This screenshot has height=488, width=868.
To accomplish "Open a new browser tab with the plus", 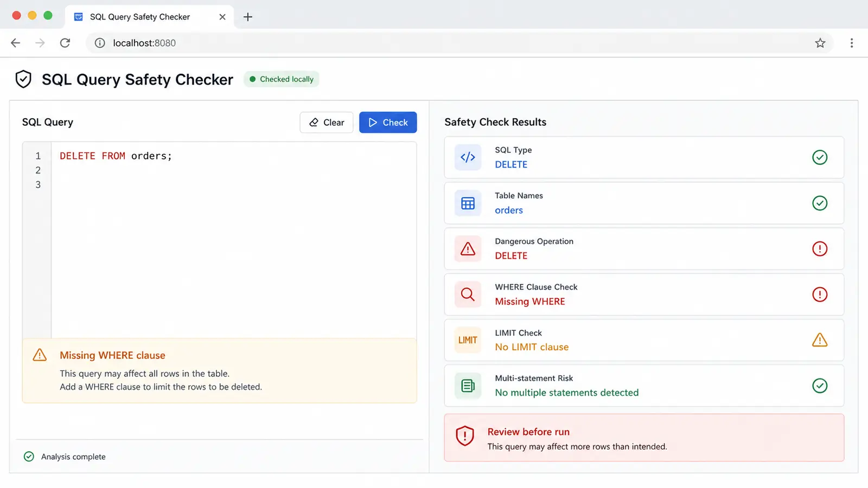I will pyautogui.click(x=248, y=17).
